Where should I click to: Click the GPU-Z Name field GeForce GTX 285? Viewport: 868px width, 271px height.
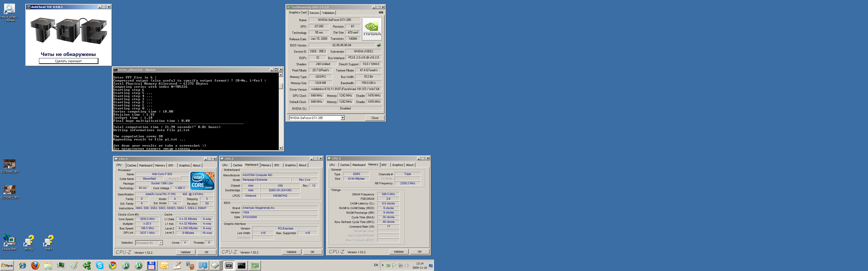pos(334,20)
